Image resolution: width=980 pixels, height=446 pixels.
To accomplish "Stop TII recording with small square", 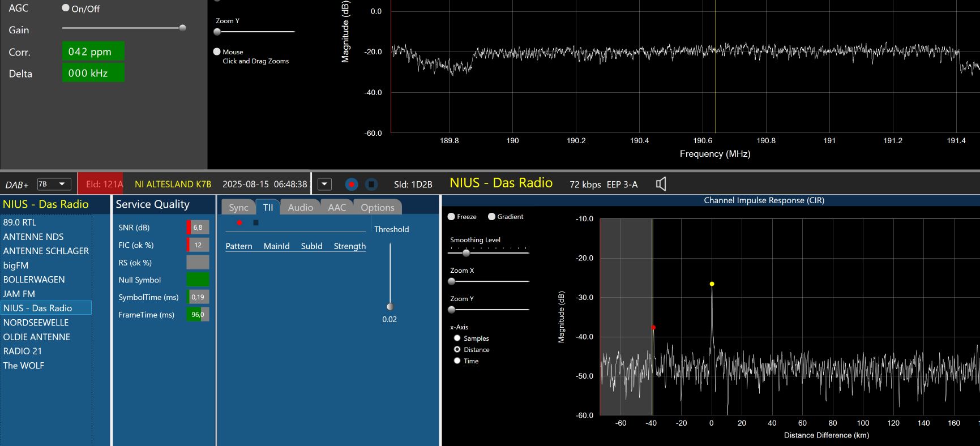I will [255, 223].
